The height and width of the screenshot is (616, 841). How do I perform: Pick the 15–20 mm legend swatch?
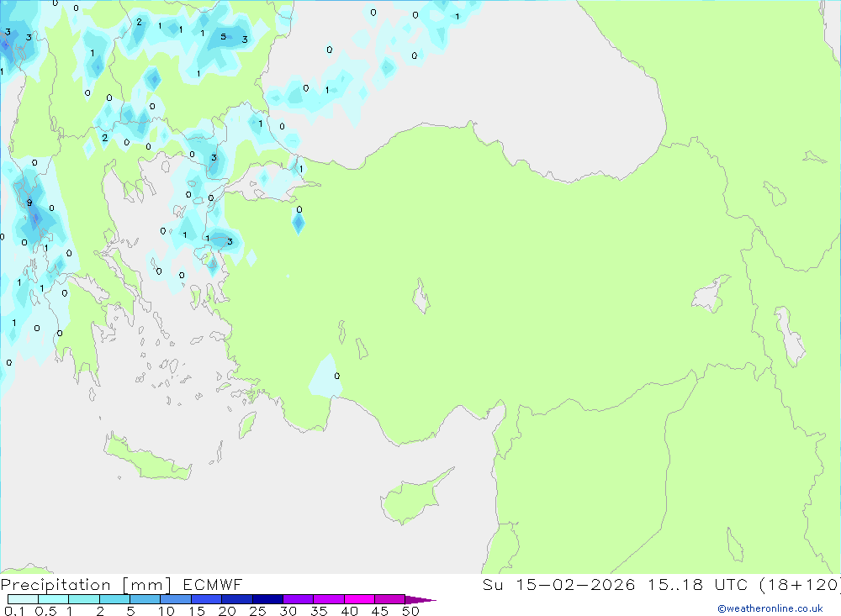tap(206, 599)
